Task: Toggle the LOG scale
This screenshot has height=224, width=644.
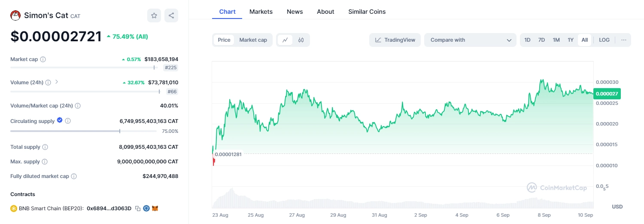Action: 604,40
